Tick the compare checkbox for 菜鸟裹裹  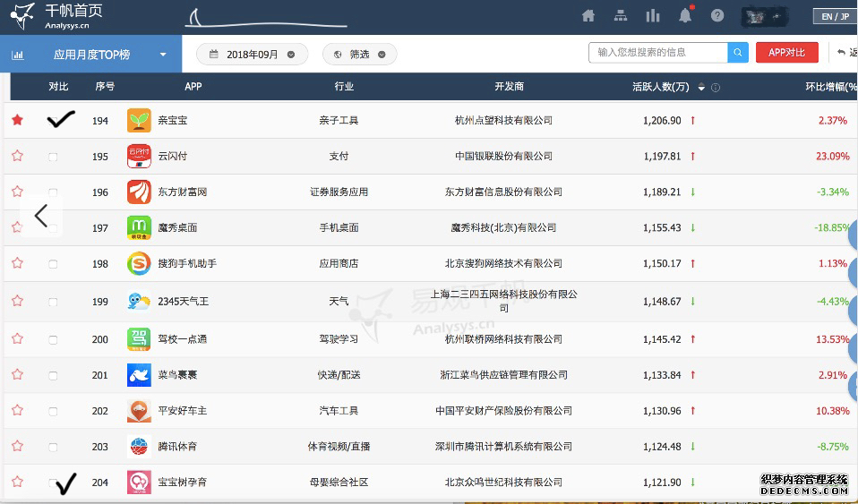coord(53,376)
